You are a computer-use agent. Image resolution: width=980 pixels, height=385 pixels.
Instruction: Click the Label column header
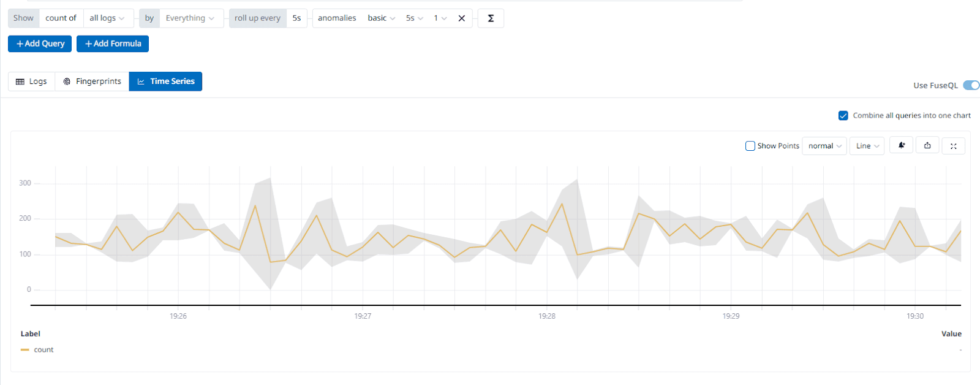(31, 334)
